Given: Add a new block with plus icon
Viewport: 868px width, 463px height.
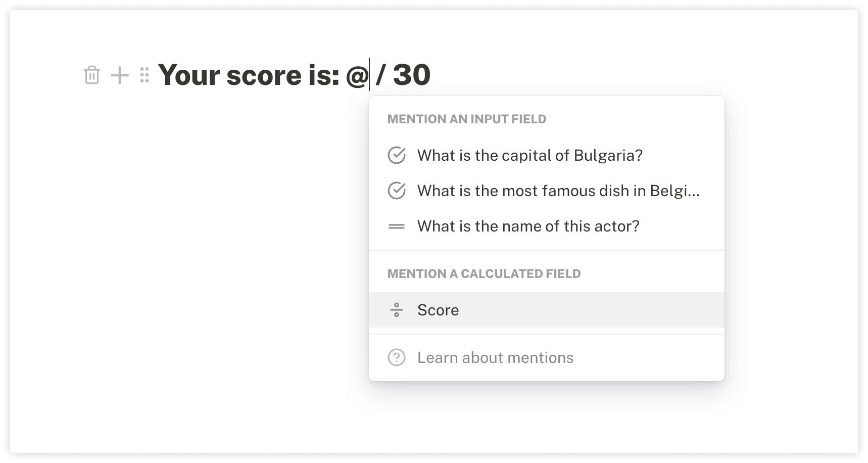Looking at the screenshot, I should [x=120, y=75].
